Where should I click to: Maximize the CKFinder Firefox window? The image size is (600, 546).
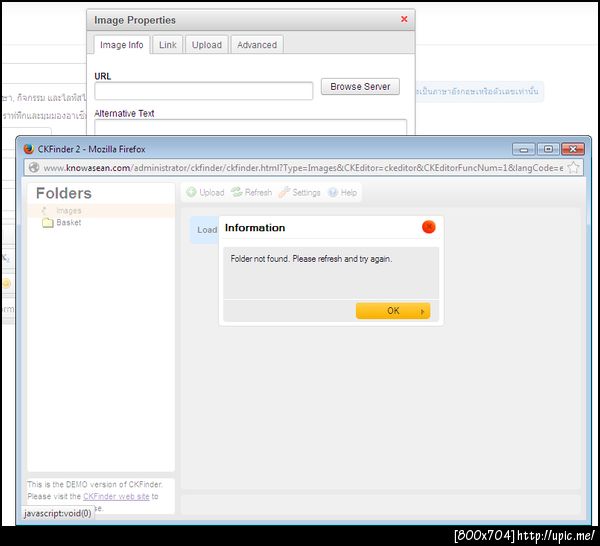(548, 149)
